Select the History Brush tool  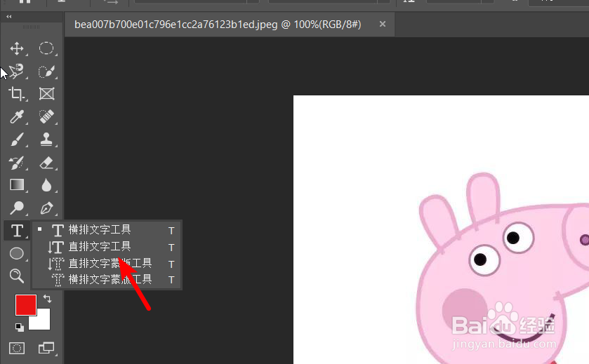coord(17,163)
